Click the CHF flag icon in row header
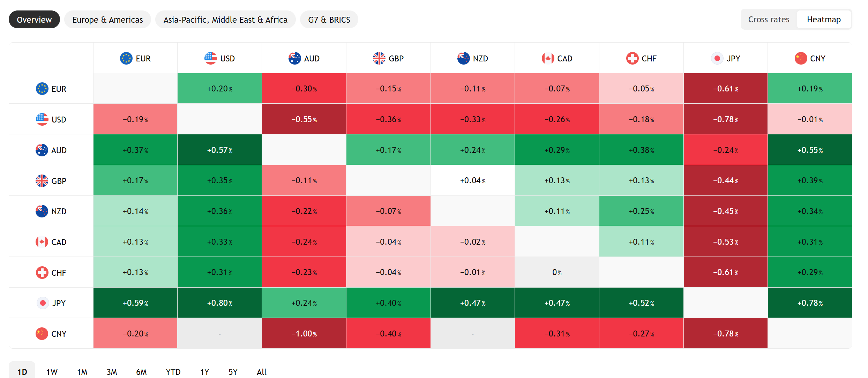This screenshot has height=378, width=868. click(42, 273)
